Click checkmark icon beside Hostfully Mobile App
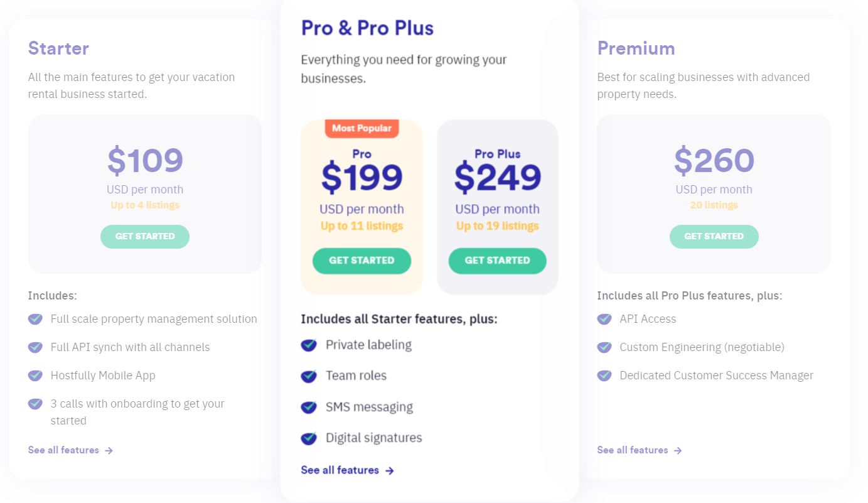The height and width of the screenshot is (503, 868). click(x=35, y=376)
